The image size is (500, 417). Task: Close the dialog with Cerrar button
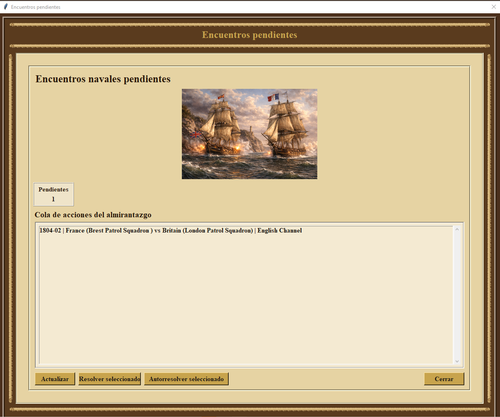[x=444, y=379]
